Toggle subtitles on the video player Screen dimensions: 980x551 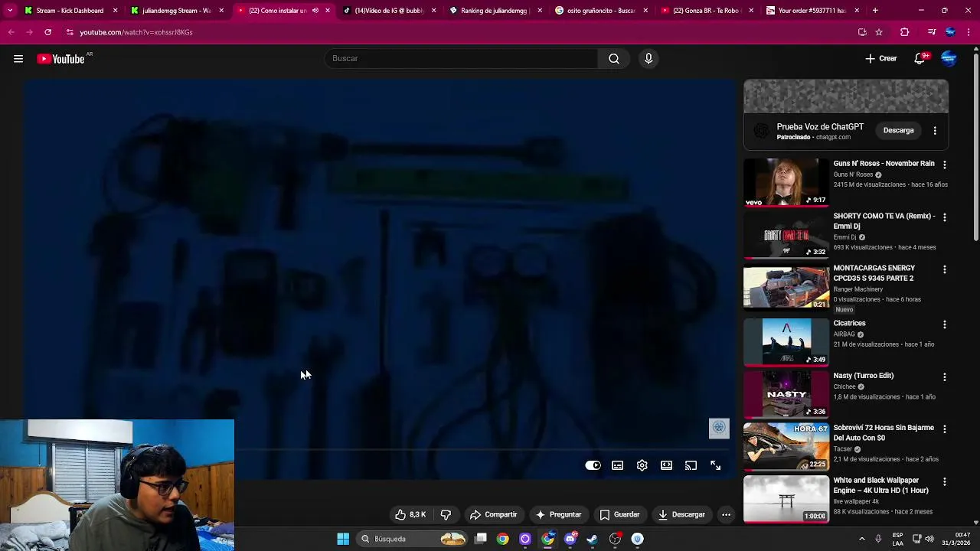[618, 465]
